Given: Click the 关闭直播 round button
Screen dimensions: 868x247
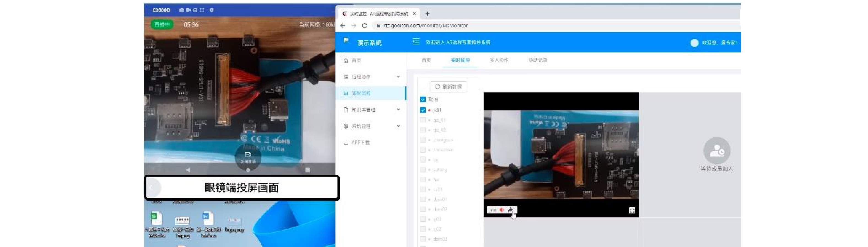Looking at the screenshot, I should click(248, 156).
